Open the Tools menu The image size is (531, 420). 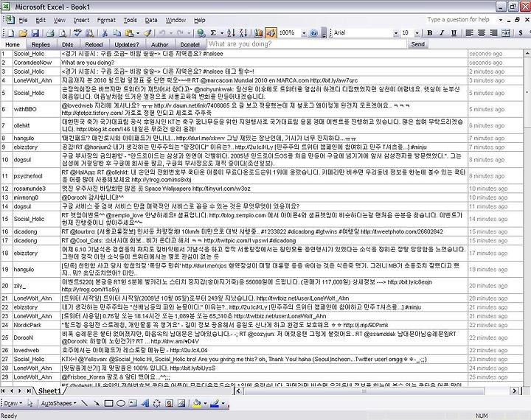(130, 20)
